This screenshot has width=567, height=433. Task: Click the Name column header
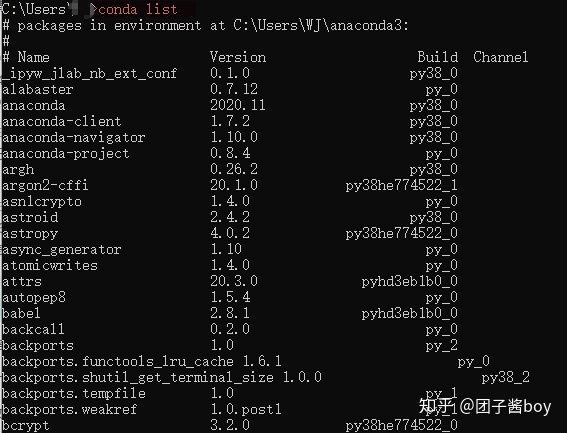33,57
